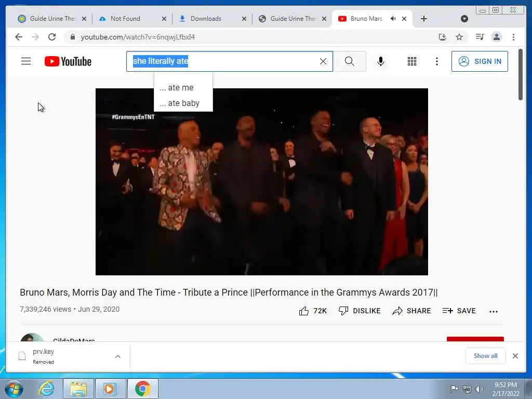Viewport: 532px width, 399px height.
Task: Open the tab search dropdown
Action: tap(464, 19)
